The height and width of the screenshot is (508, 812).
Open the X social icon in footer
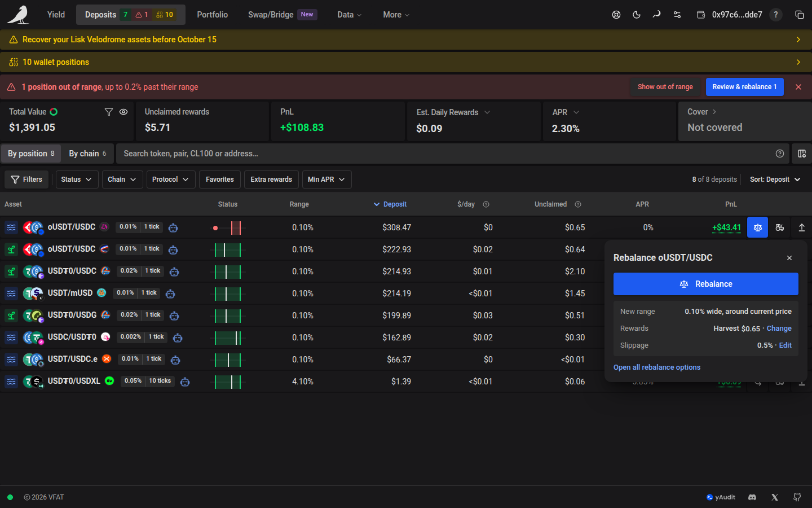[x=775, y=497]
